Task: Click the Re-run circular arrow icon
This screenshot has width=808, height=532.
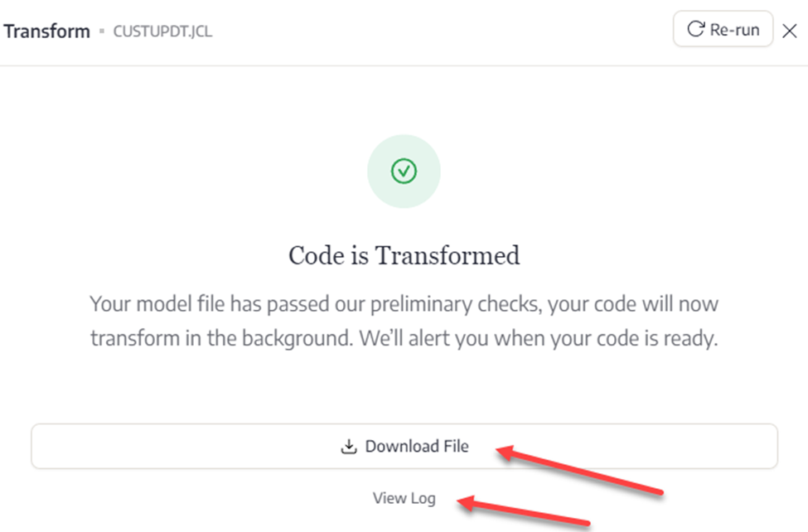Action: point(695,29)
